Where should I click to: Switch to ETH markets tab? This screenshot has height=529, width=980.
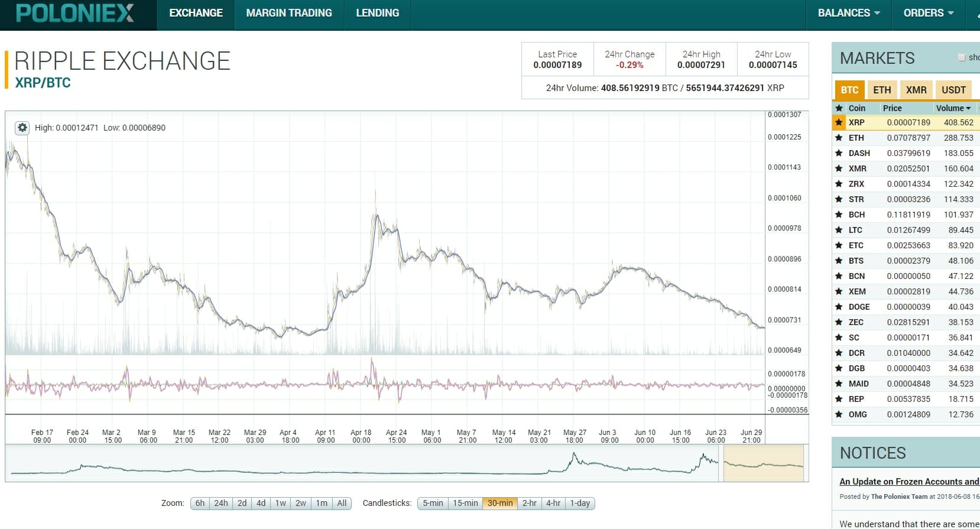882,90
